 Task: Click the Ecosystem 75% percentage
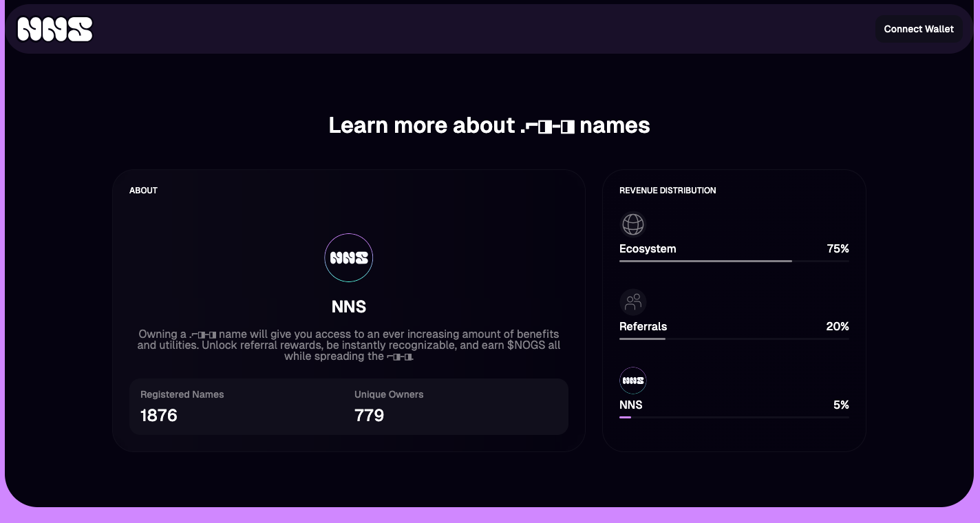[838, 248]
